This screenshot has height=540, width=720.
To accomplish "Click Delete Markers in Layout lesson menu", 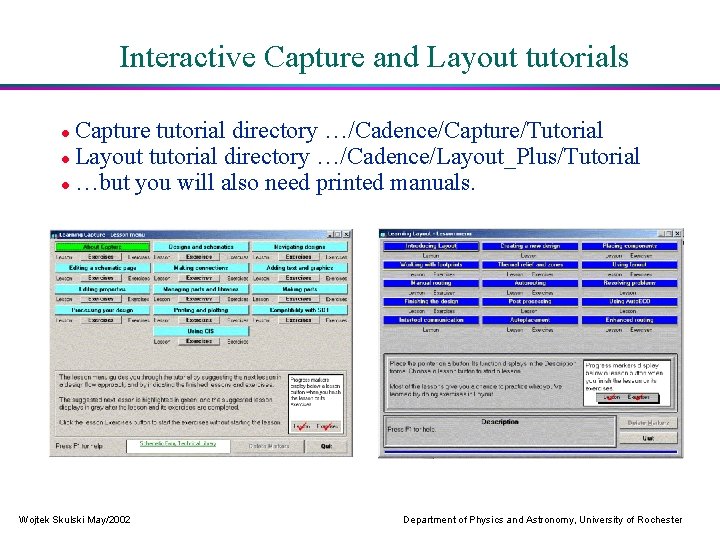I will point(648,422).
